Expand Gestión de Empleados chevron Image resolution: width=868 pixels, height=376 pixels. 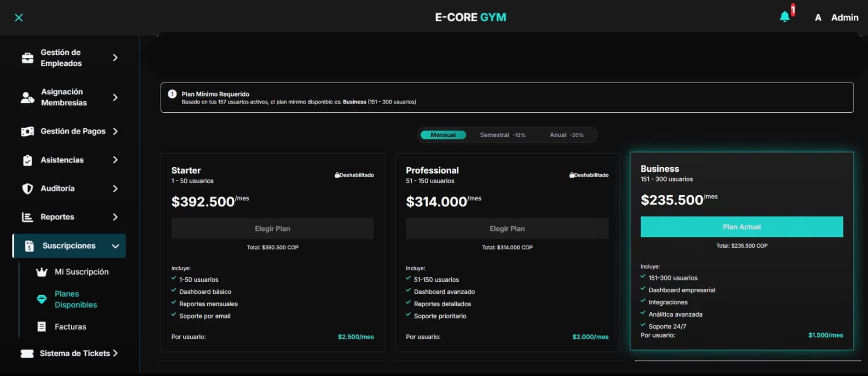point(115,58)
